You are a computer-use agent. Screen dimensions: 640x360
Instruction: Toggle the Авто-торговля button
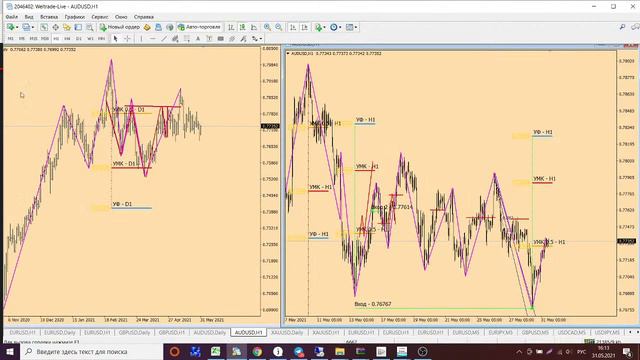click(199, 27)
